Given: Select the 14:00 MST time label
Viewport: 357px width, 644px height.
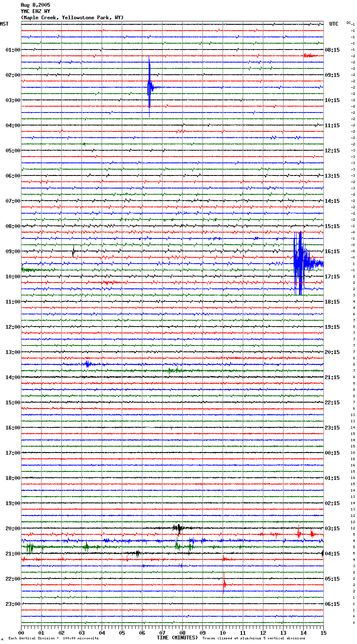Looking at the screenshot, I should (x=13, y=377).
